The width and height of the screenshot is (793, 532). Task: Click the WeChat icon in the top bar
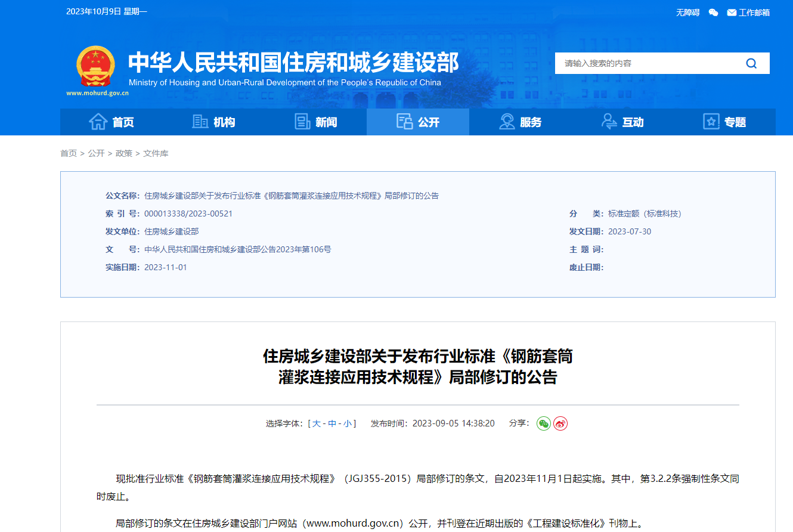coord(713,13)
